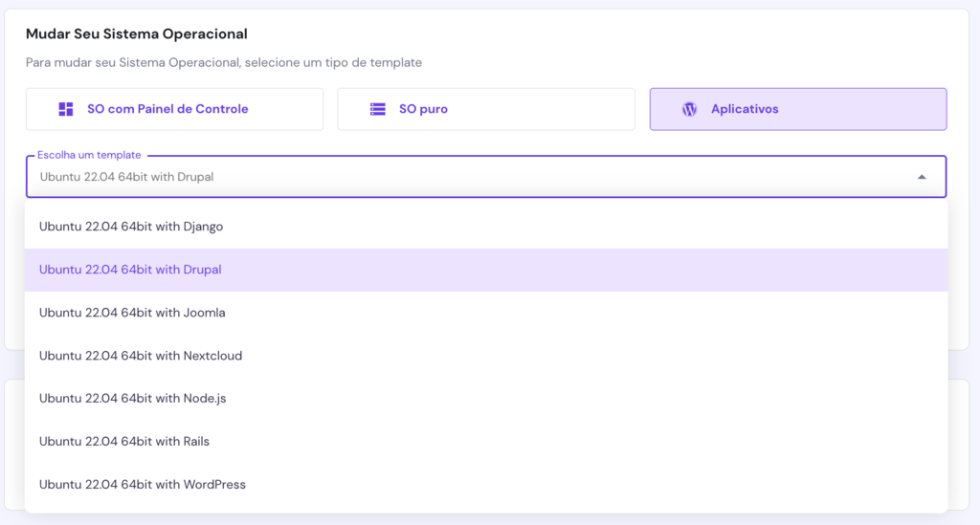Pick the WordPress template from the list
The image size is (980, 525).
coord(143,485)
